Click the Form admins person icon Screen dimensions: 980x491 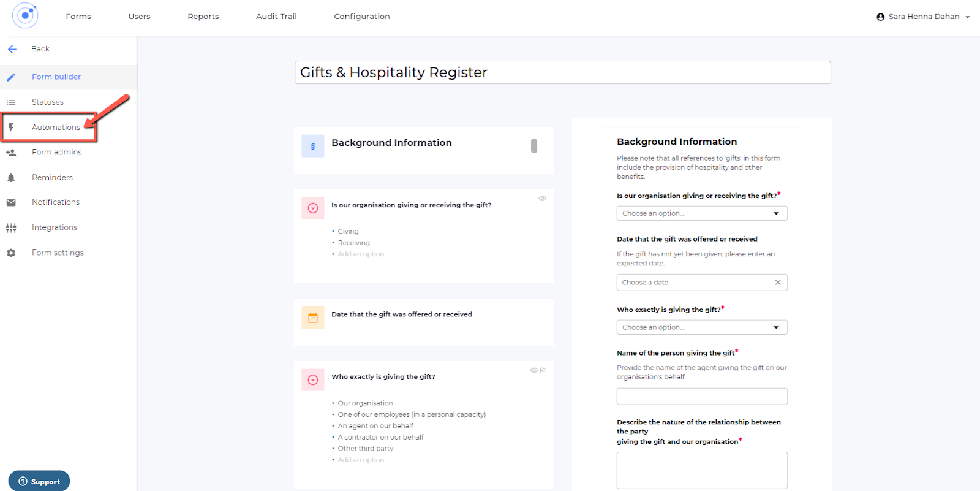(11, 153)
